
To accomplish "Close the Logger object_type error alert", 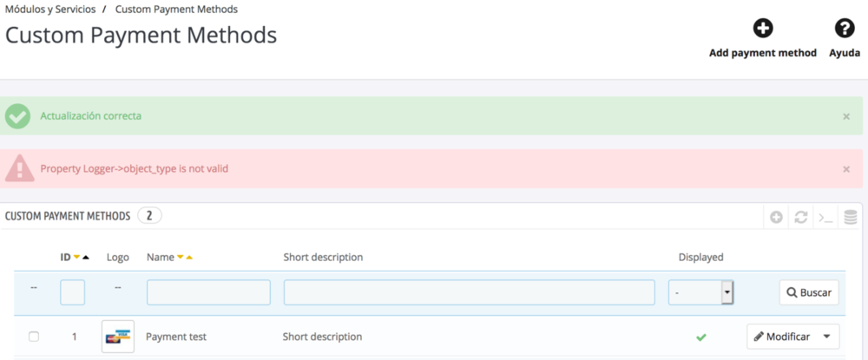I will coord(846,169).
